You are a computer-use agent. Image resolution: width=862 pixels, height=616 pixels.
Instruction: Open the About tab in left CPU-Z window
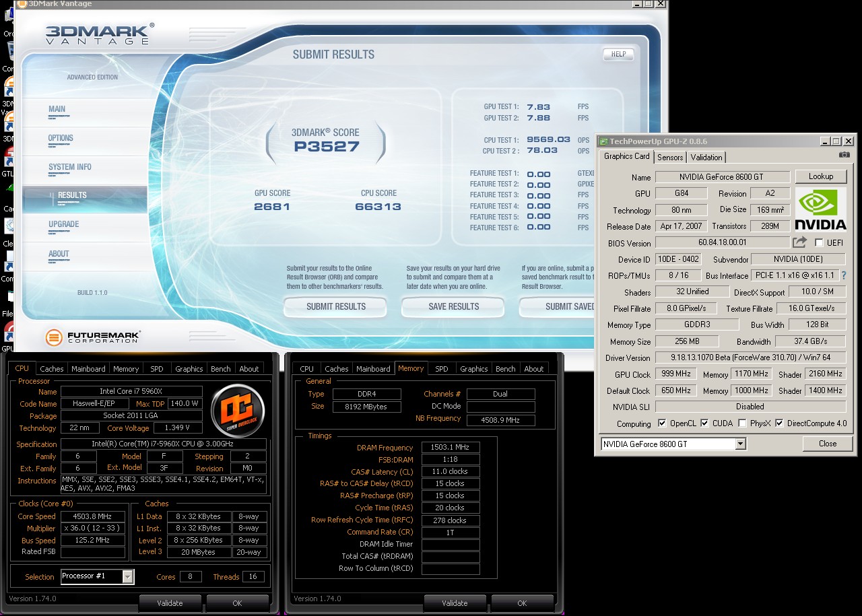[249, 369]
